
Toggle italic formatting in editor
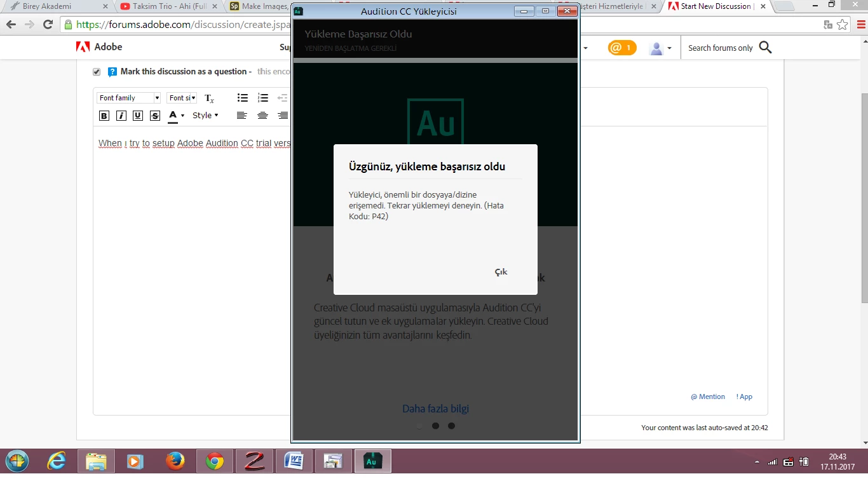[121, 116]
